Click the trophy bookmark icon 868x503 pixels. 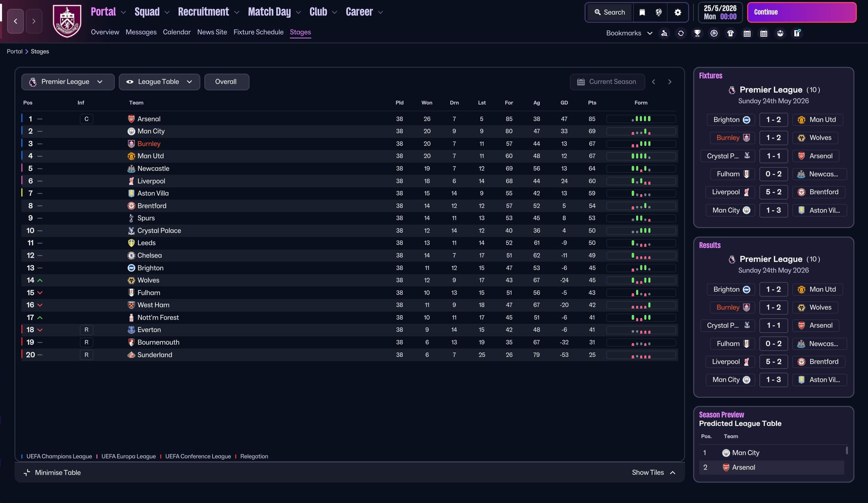click(x=697, y=33)
